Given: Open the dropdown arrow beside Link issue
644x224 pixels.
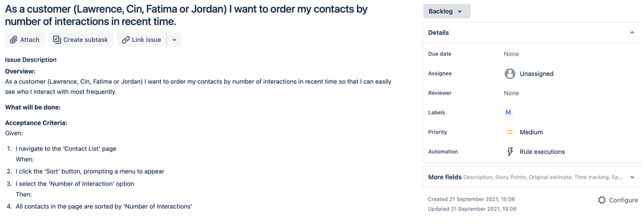Looking at the screenshot, I should click(x=174, y=40).
